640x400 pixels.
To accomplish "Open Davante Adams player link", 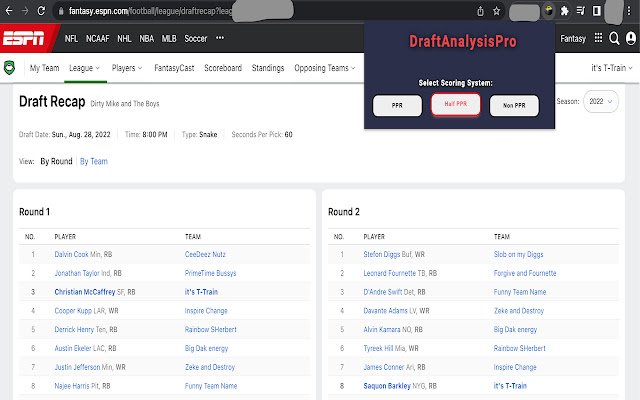I will click(x=386, y=311).
